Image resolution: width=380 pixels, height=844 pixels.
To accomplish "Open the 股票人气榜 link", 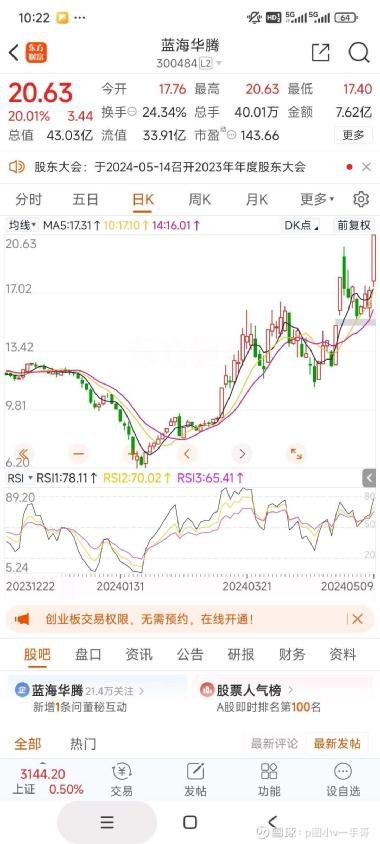I will coord(248,690).
